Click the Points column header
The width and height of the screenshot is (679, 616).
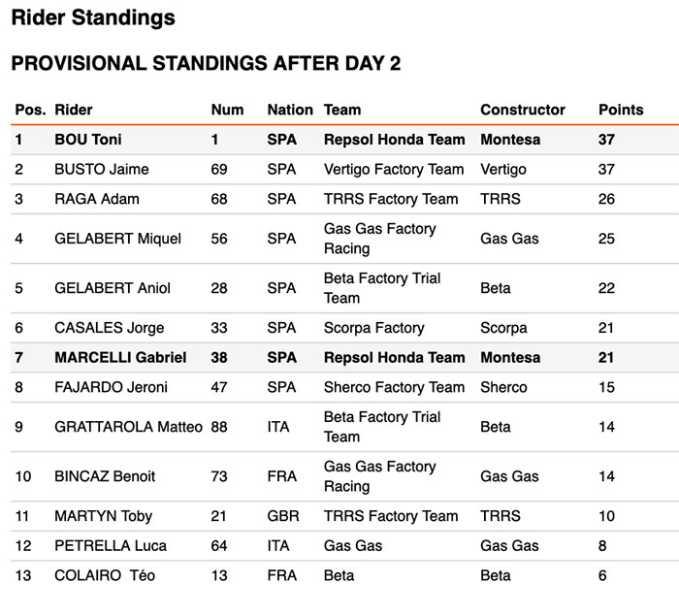621,110
